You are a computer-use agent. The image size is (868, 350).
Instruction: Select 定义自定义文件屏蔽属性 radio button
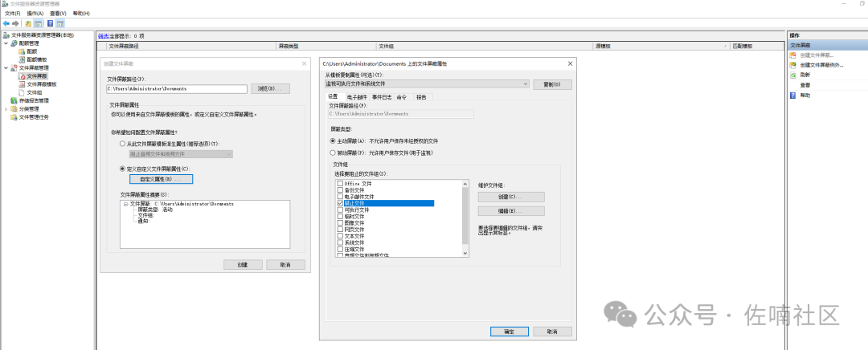point(123,169)
